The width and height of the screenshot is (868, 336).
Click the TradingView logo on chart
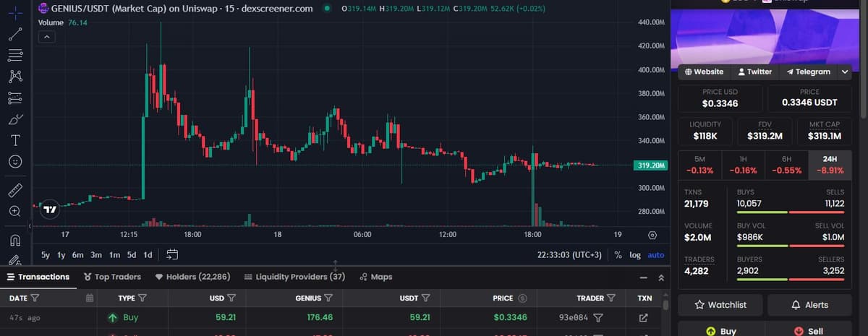point(50,210)
